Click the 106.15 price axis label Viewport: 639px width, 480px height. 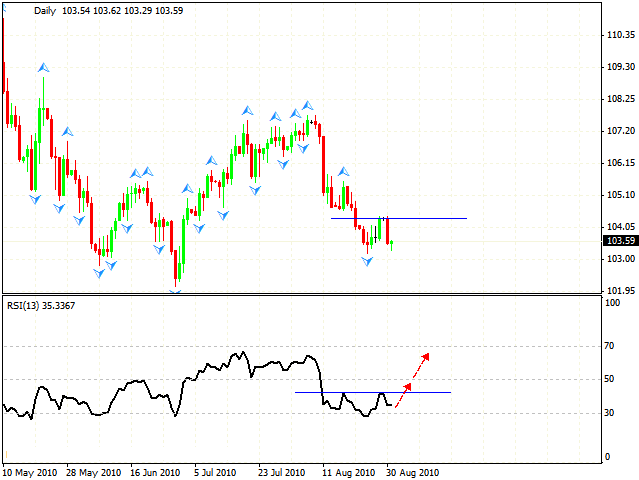621,163
